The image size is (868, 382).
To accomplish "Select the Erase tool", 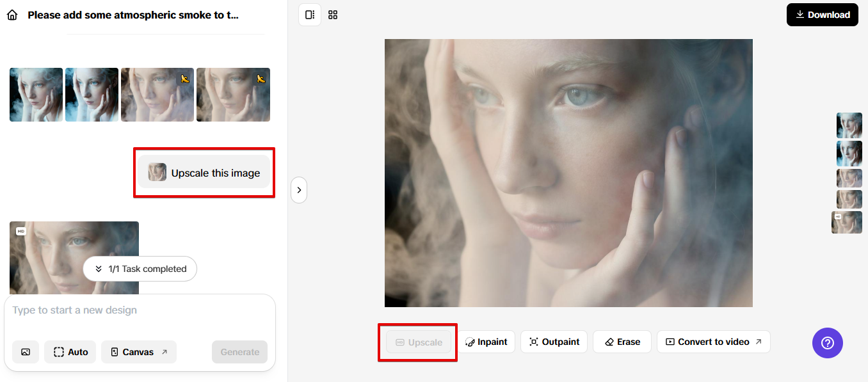I will 622,342.
